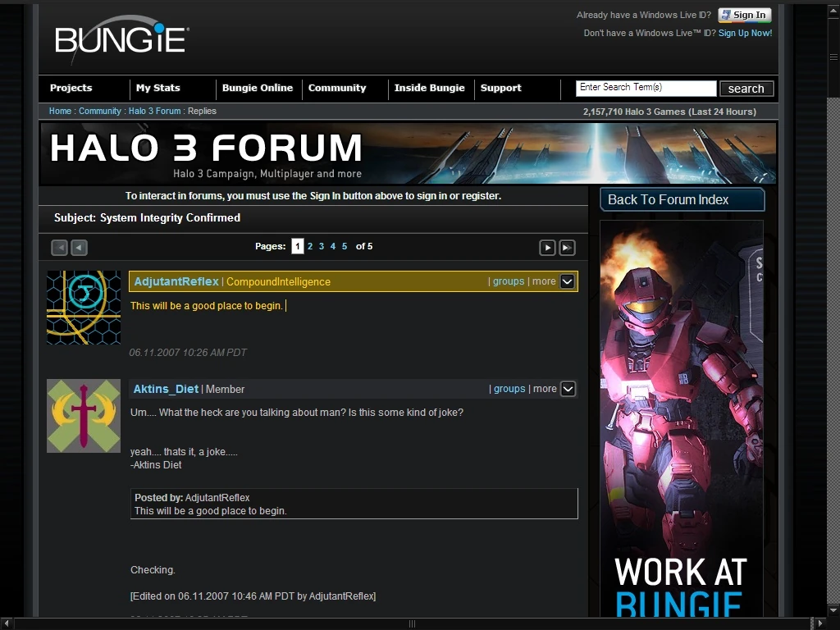Go to first page arrow button
The height and width of the screenshot is (630, 840).
tap(59, 248)
